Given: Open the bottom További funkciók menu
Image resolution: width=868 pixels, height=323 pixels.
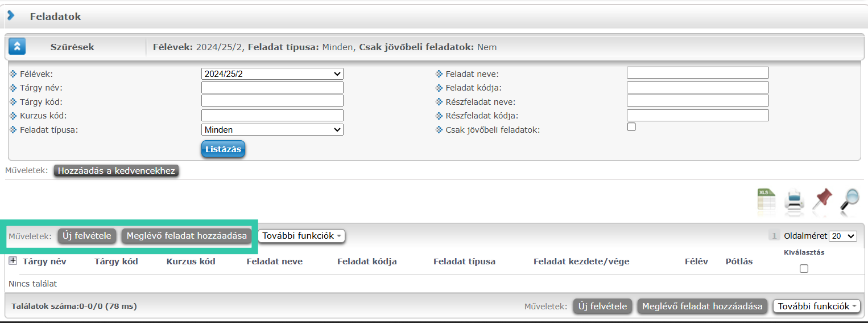Looking at the screenshot, I should [x=816, y=306].
